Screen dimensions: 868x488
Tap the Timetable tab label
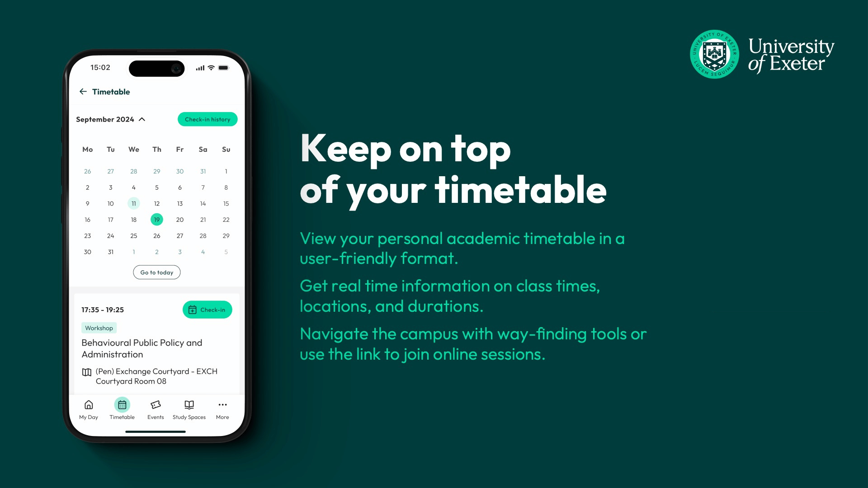point(122,417)
